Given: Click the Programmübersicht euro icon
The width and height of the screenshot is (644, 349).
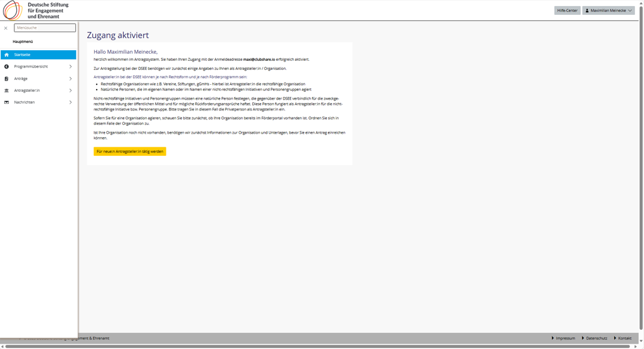Looking at the screenshot, I should (x=7, y=67).
